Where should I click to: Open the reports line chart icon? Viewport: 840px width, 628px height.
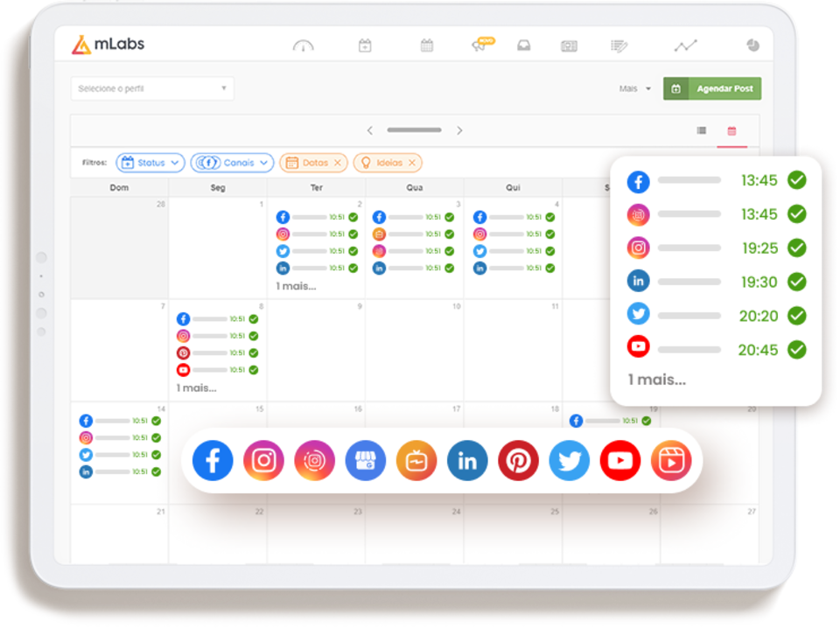(x=686, y=46)
